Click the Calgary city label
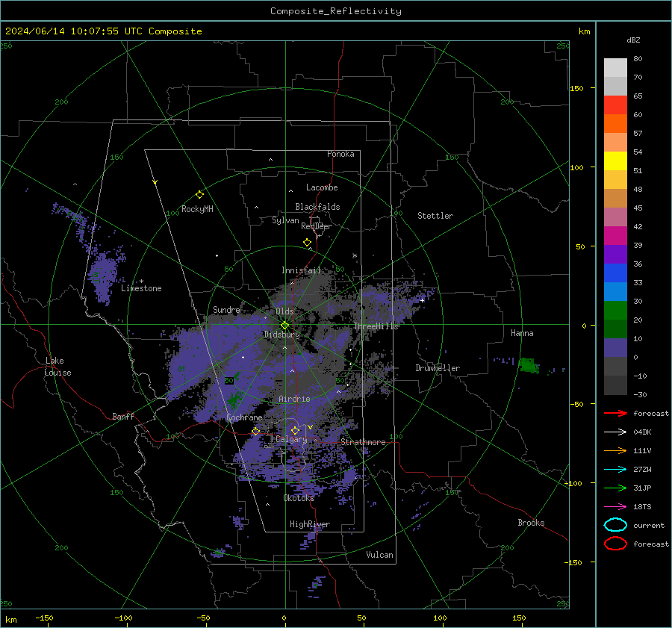The width and height of the screenshot is (672, 628). click(x=291, y=439)
